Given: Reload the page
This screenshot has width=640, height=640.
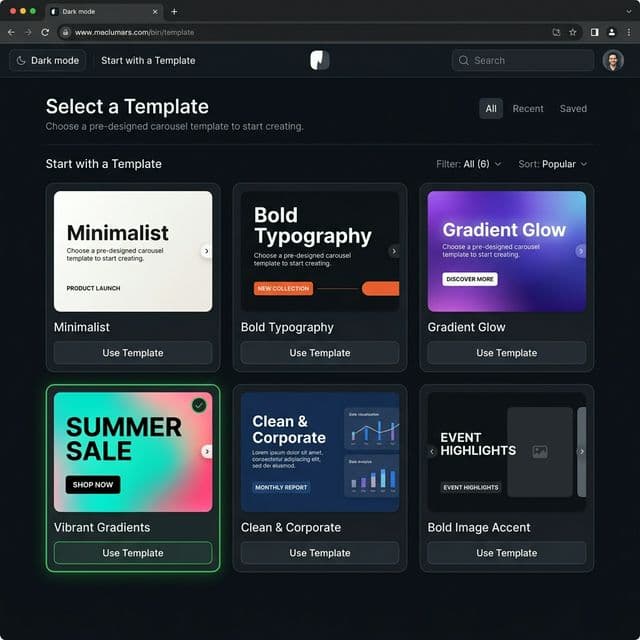Looking at the screenshot, I should click(45, 32).
